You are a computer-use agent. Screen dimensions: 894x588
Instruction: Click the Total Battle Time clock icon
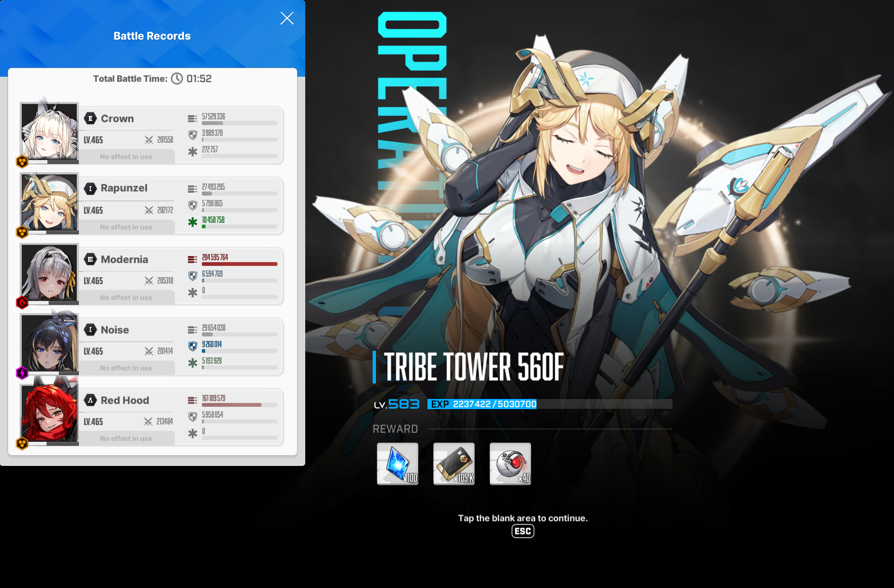[177, 78]
